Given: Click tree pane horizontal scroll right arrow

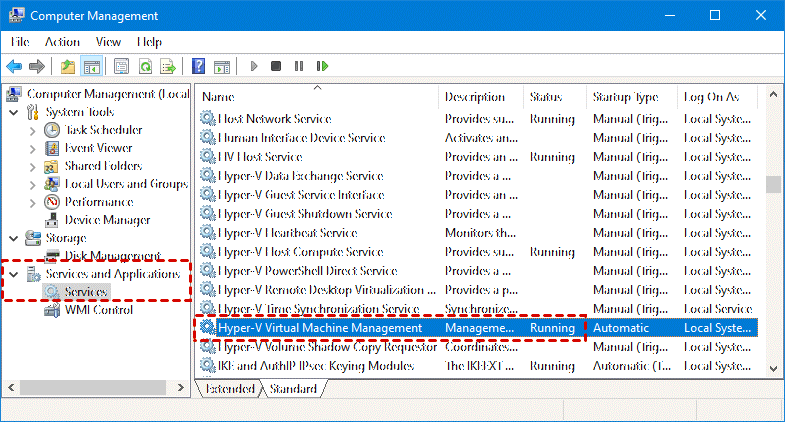Looking at the screenshot, I should 181,387.
